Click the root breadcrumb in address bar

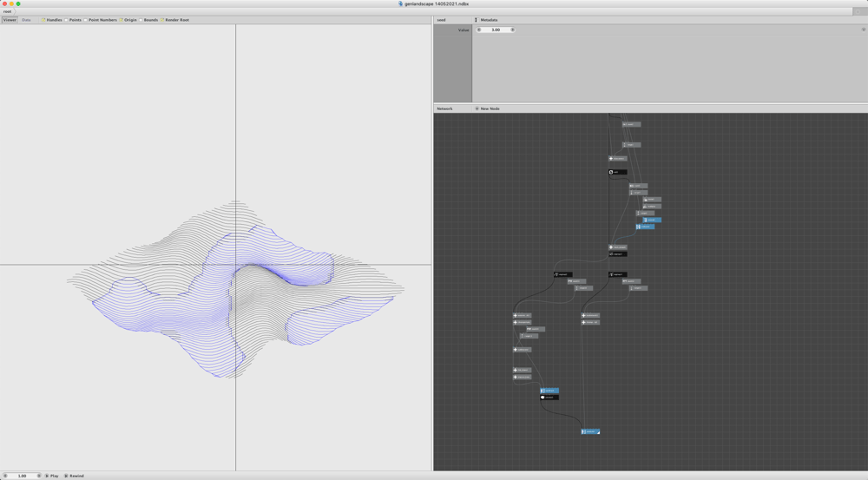[x=7, y=11]
